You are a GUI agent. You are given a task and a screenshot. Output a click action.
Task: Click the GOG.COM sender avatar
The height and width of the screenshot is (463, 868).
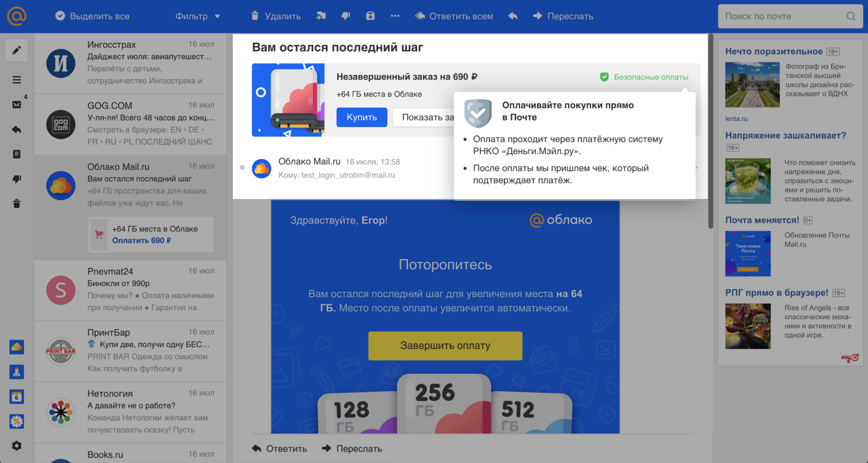pos(61,125)
